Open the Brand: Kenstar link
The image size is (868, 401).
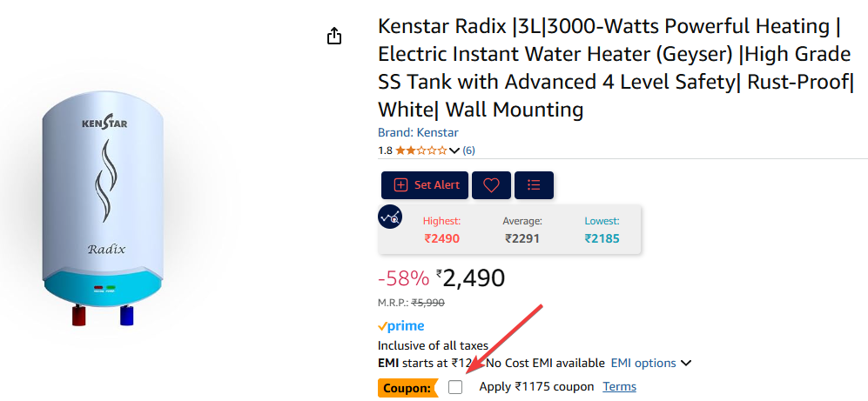pos(418,132)
